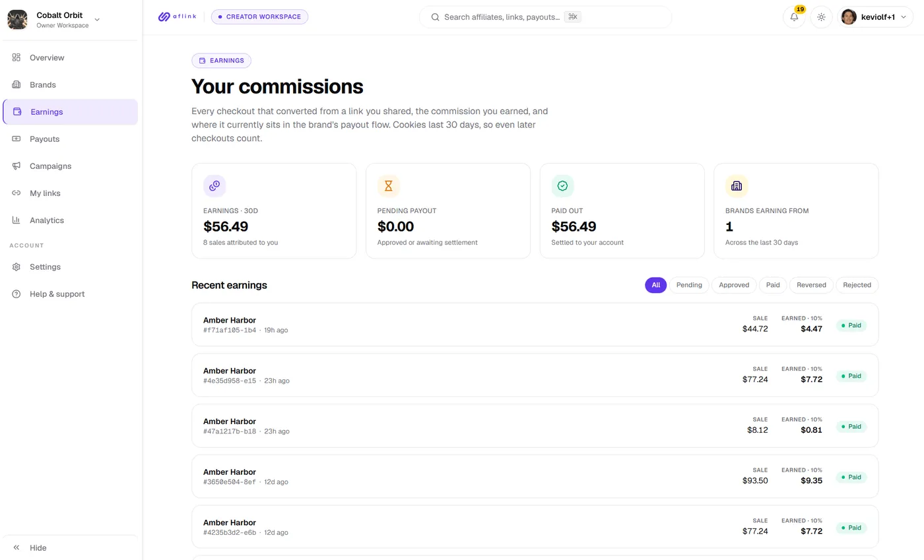Click order ID #4235b3d2-e6b
924x560 pixels.
click(x=230, y=533)
